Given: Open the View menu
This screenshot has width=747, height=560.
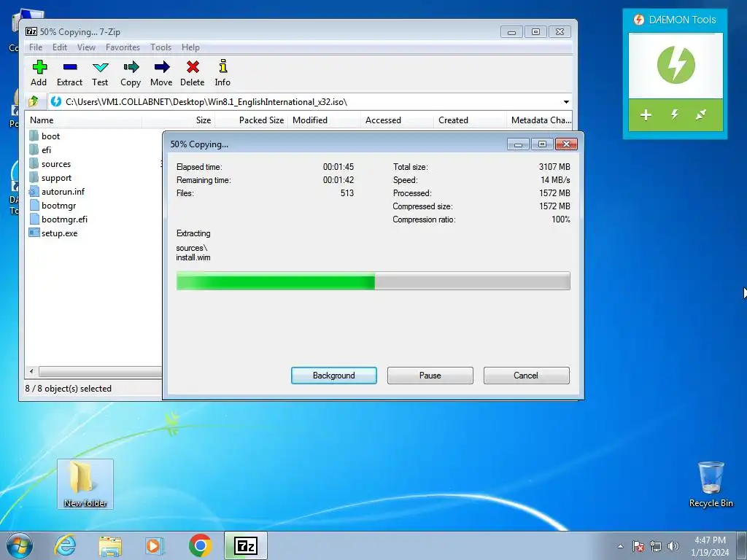Looking at the screenshot, I should (x=86, y=47).
